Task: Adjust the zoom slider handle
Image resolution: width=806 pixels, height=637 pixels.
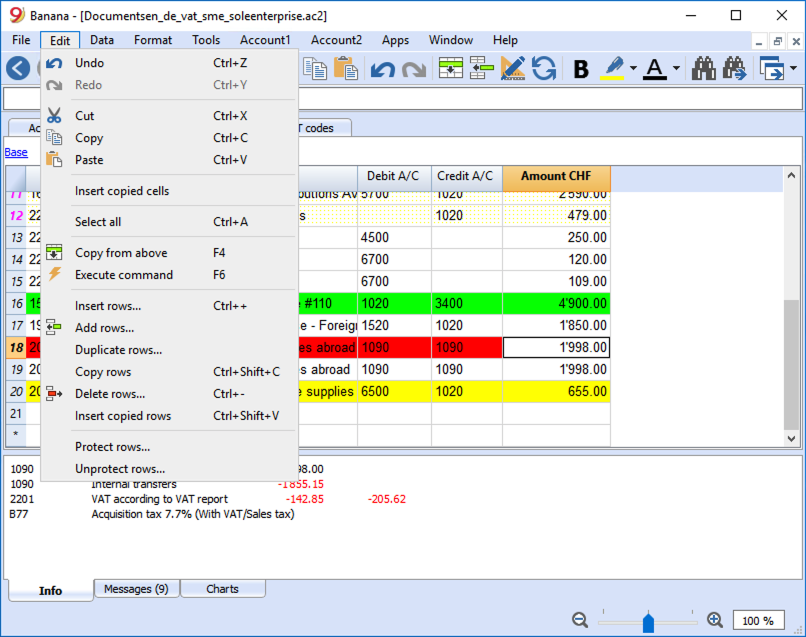Action: coord(648,622)
